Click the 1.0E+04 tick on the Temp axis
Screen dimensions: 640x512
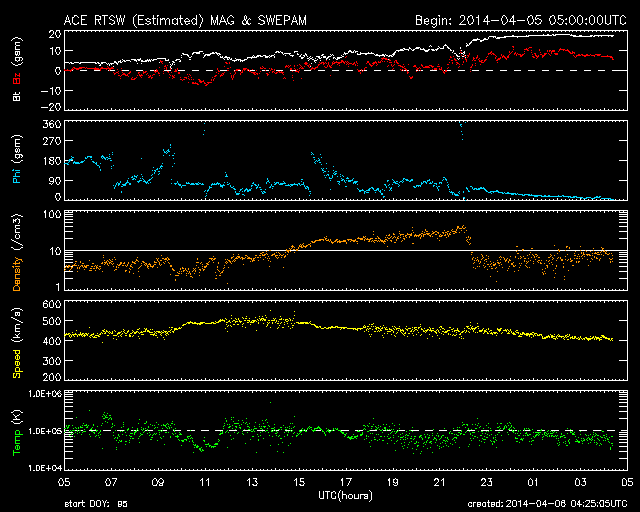pos(45,468)
